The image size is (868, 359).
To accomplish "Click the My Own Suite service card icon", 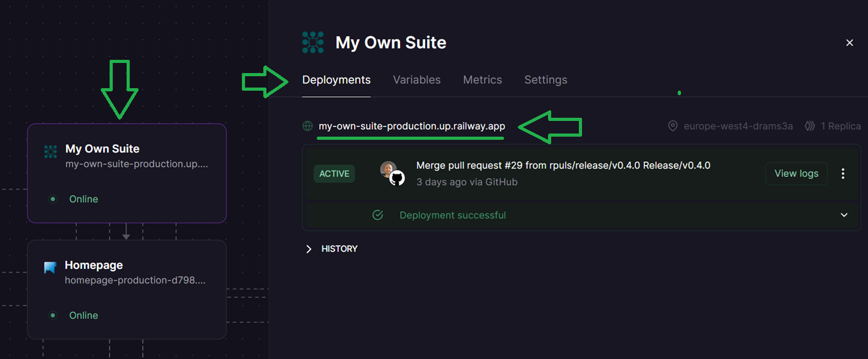I will [x=50, y=152].
